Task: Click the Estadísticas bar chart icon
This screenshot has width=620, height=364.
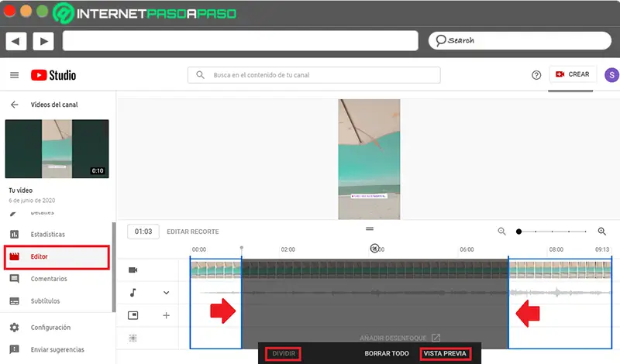Action: pyautogui.click(x=14, y=235)
